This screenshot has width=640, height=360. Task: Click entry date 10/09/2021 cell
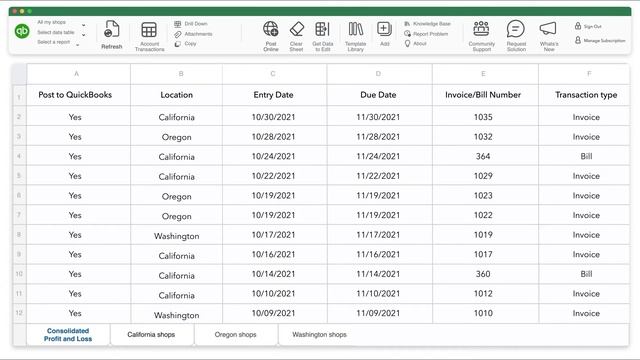tap(274, 313)
